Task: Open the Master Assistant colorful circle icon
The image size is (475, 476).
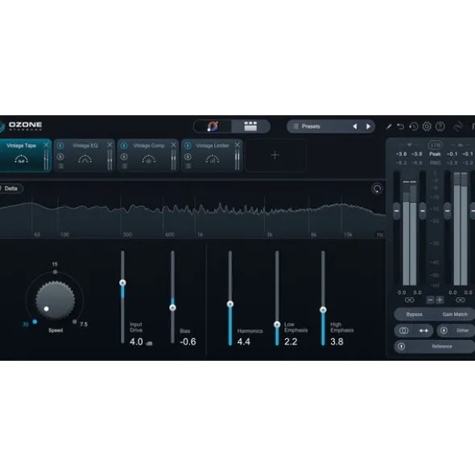Action: pyautogui.click(x=213, y=126)
